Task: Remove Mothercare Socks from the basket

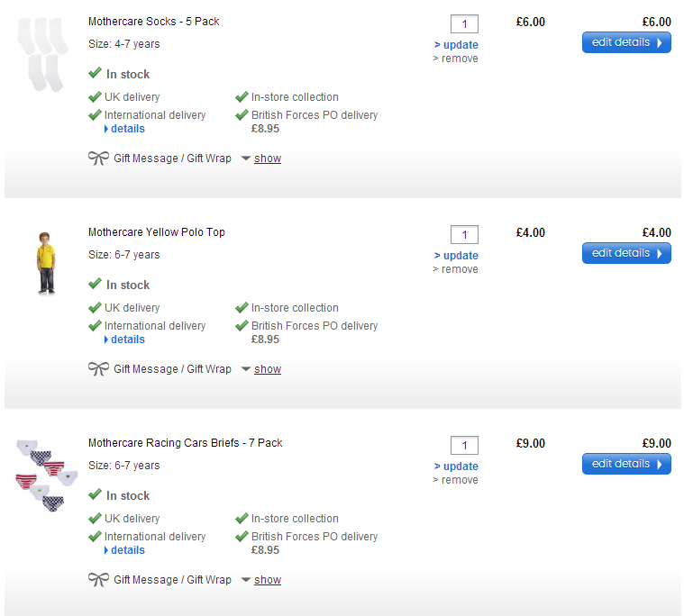Action: tap(459, 59)
